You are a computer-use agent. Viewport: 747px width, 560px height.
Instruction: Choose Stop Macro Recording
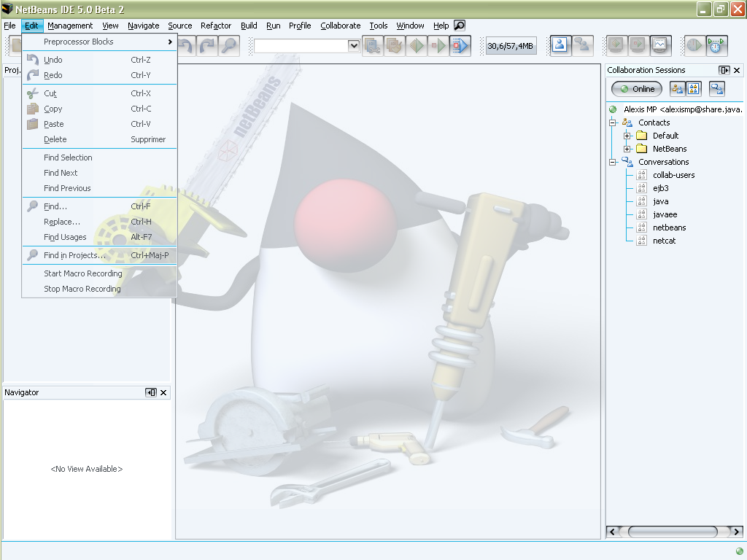point(99,289)
